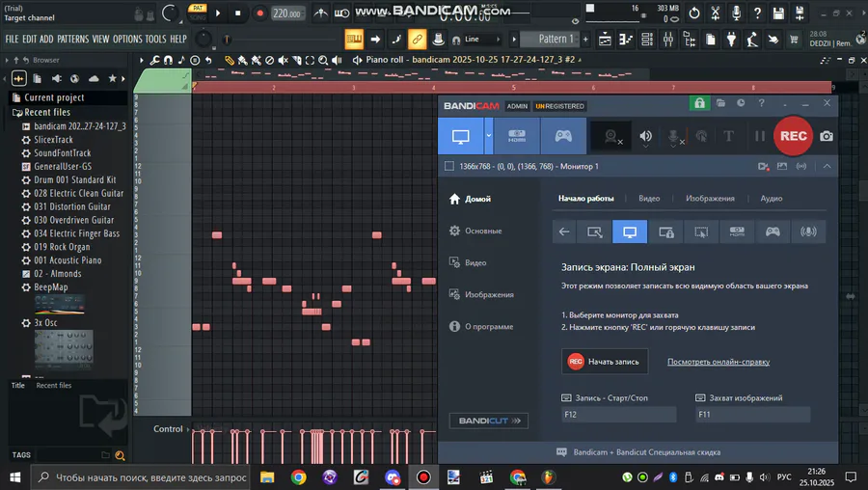Choose rectangle area mode in Bandicam start tab
The width and height of the screenshot is (868, 490).
point(594,232)
